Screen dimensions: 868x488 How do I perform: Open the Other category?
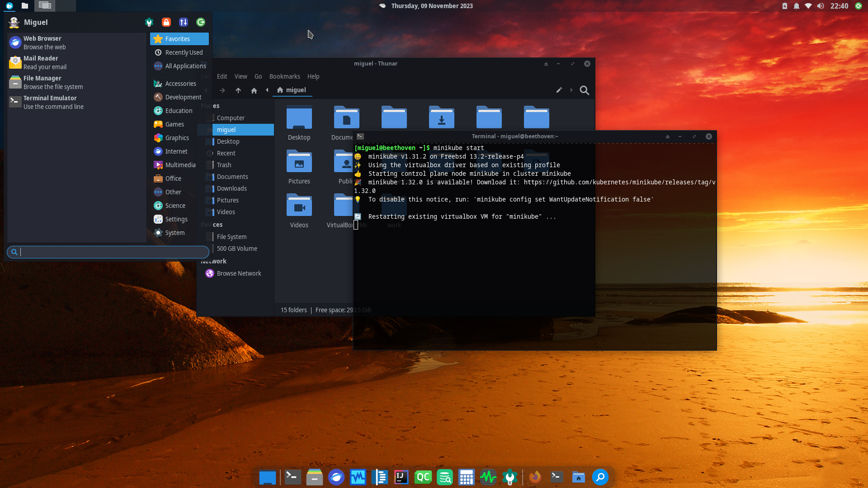tap(179, 192)
